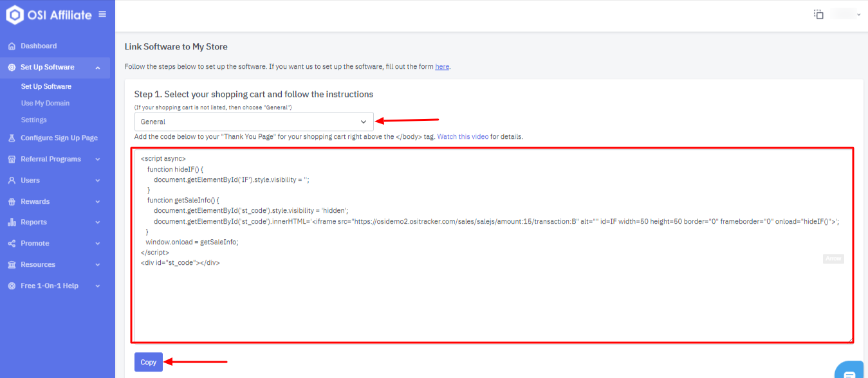Open Configure Sign Up Page

[x=59, y=138]
